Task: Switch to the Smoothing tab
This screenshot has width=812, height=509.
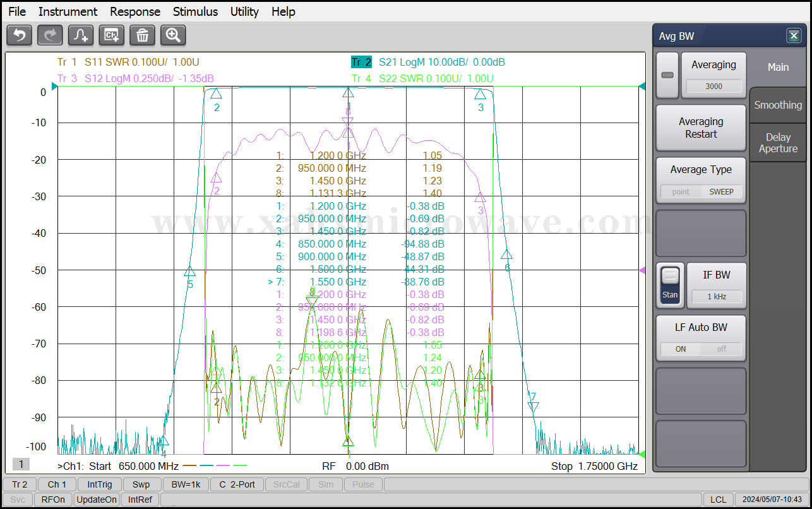Action: click(x=778, y=105)
